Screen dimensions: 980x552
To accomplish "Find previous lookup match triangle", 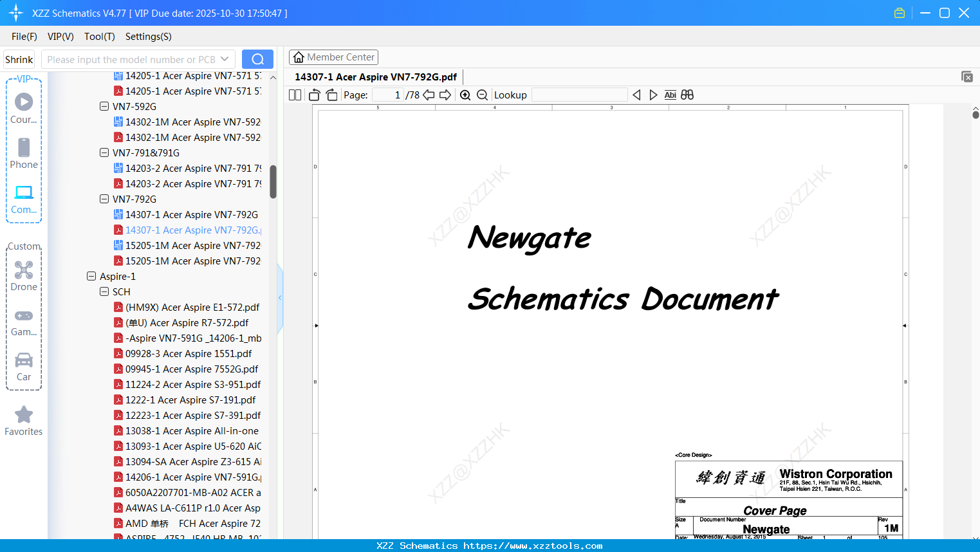I will click(636, 95).
